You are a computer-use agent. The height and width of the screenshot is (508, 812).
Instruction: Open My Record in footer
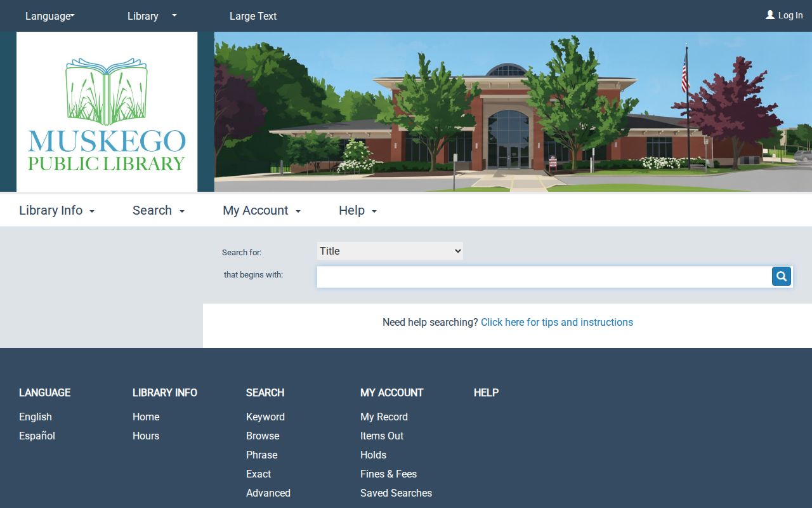click(384, 417)
